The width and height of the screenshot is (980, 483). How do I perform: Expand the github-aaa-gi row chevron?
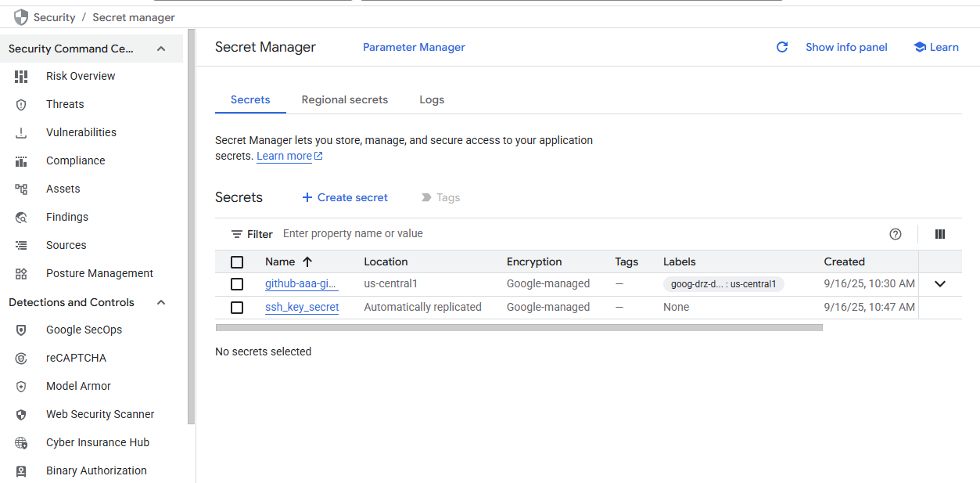tap(940, 284)
